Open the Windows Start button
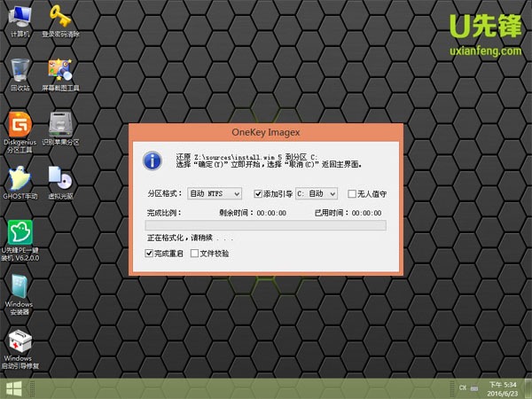This screenshot has height=399, width=532. [13, 388]
